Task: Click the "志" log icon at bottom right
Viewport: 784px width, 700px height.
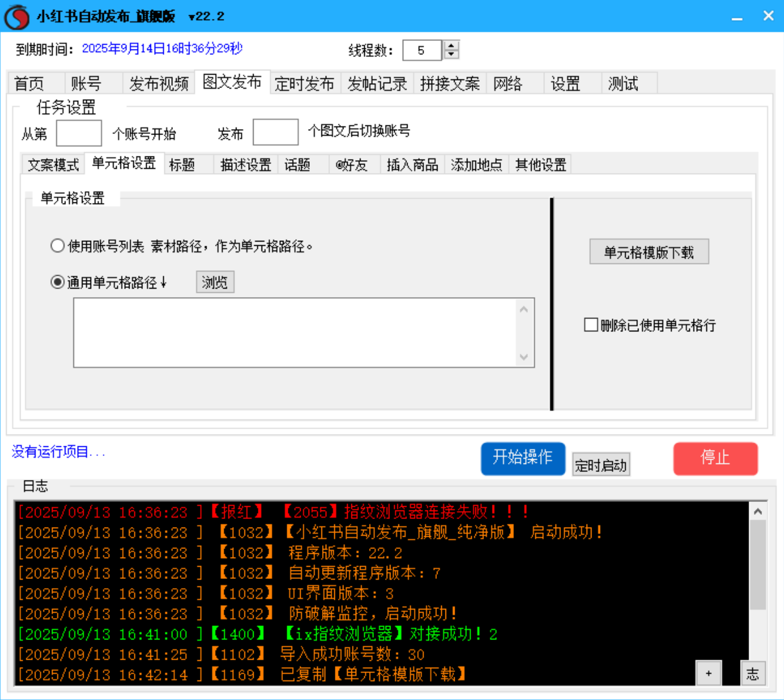Action: pos(754,672)
